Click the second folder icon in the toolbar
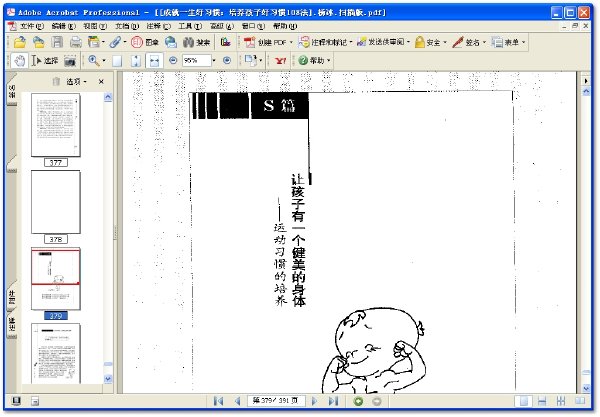Viewport: 600px width, 417px height. (x=38, y=42)
